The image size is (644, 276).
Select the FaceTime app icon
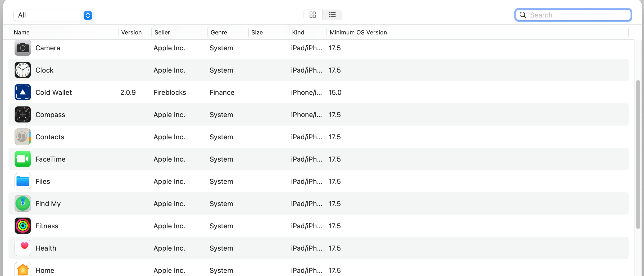tap(23, 159)
